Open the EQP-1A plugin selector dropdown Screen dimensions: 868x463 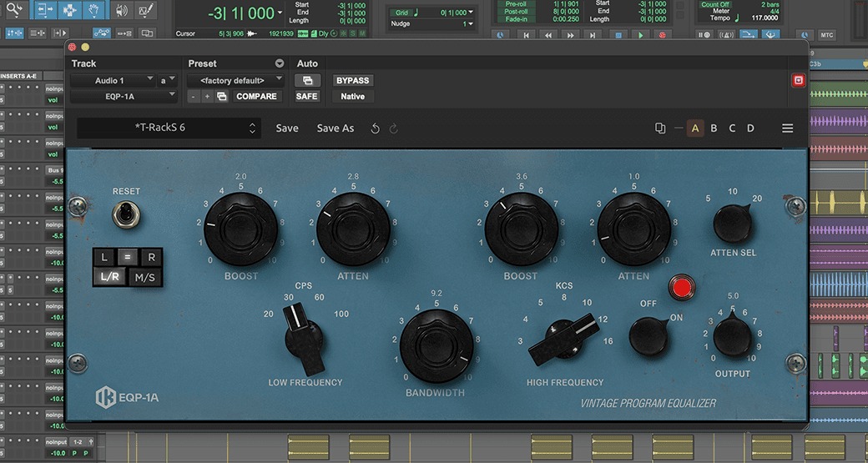pyautogui.click(x=124, y=96)
